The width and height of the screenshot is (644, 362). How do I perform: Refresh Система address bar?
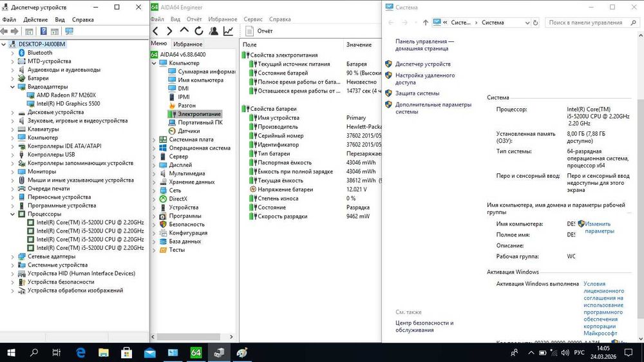coord(536,23)
